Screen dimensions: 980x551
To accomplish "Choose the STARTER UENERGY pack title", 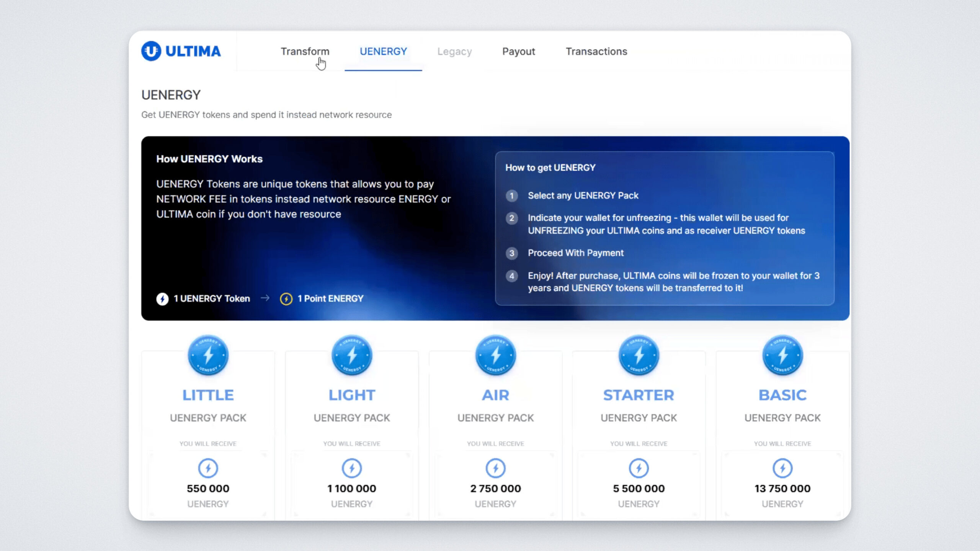I will pos(639,395).
